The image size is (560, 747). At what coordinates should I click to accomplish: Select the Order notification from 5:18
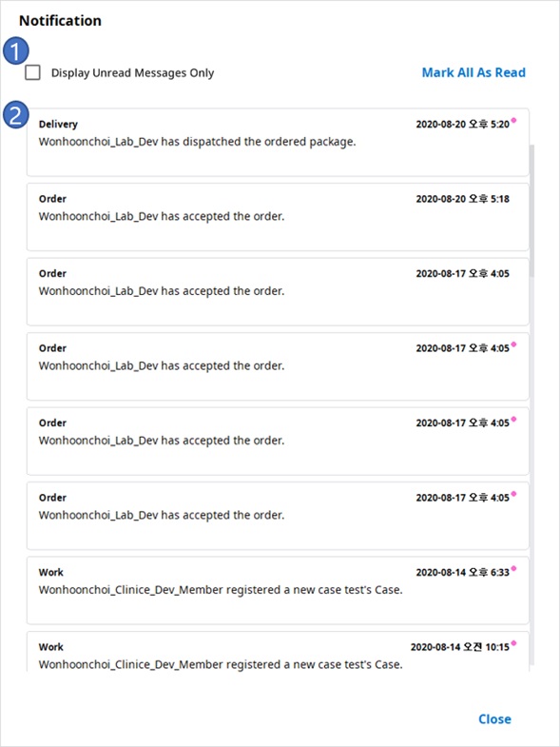pyautogui.click(x=278, y=217)
